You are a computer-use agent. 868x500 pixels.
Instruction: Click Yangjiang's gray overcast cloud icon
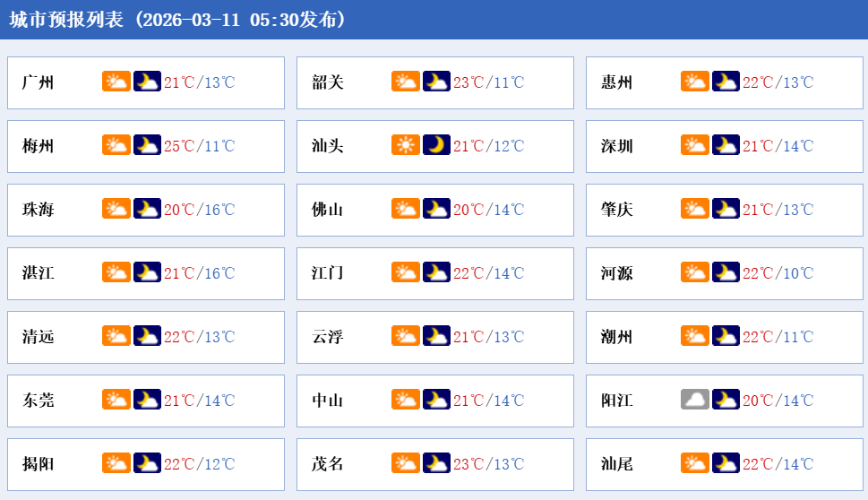point(695,401)
